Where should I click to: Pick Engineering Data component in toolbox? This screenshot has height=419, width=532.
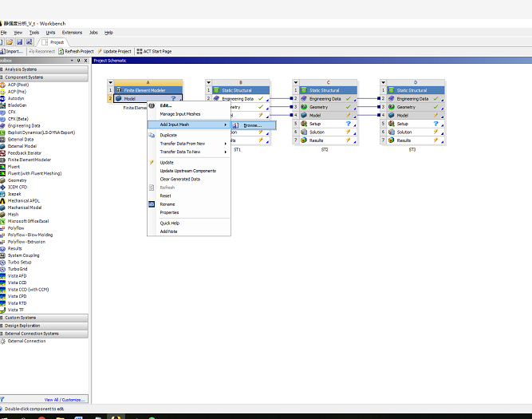click(x=24, y=125)
